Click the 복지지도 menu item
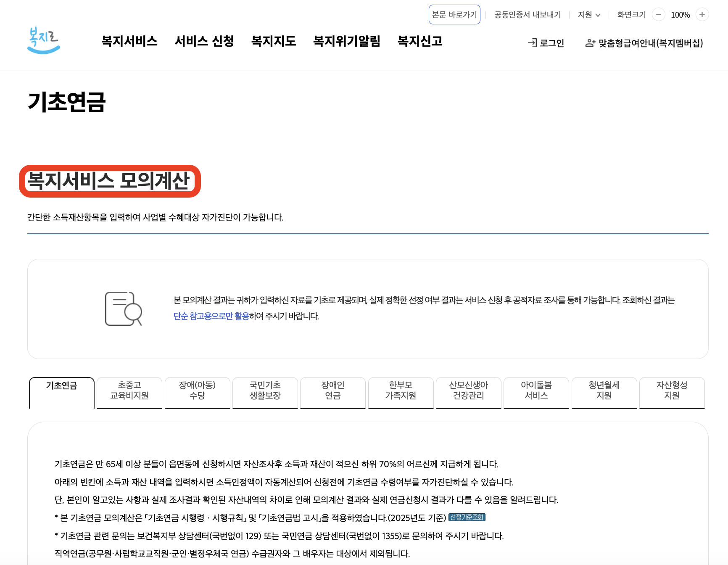 click(x=274, y=42)
